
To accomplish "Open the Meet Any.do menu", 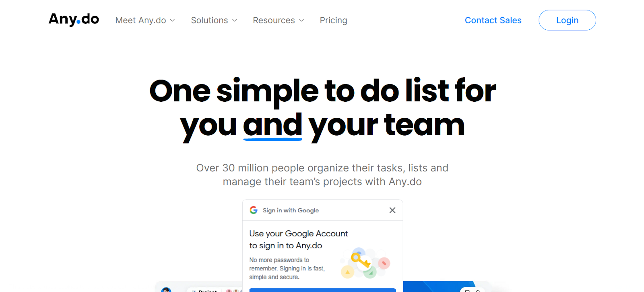I will click(140, 21).
